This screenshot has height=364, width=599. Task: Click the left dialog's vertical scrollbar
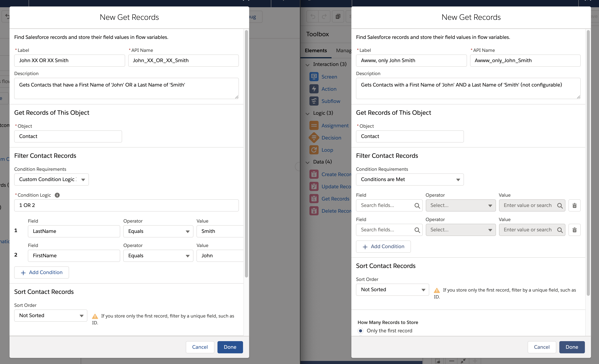pyautogui.click(x=246, y=154)
